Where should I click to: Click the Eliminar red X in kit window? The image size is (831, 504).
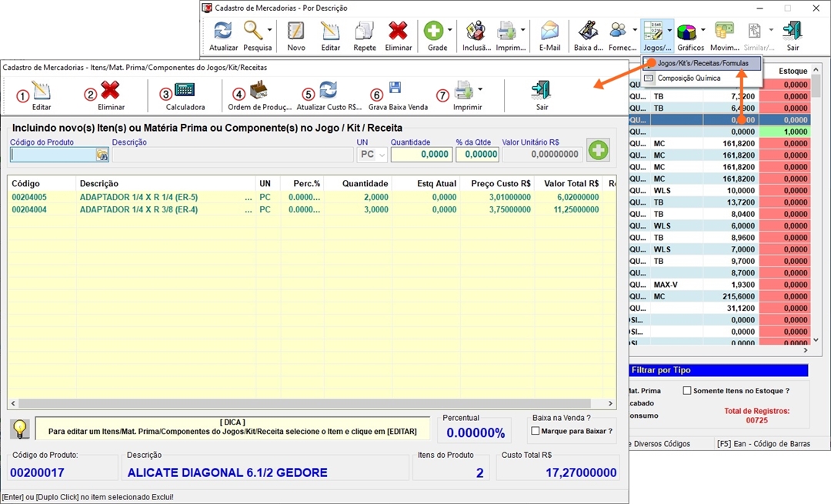coord(111,92)
